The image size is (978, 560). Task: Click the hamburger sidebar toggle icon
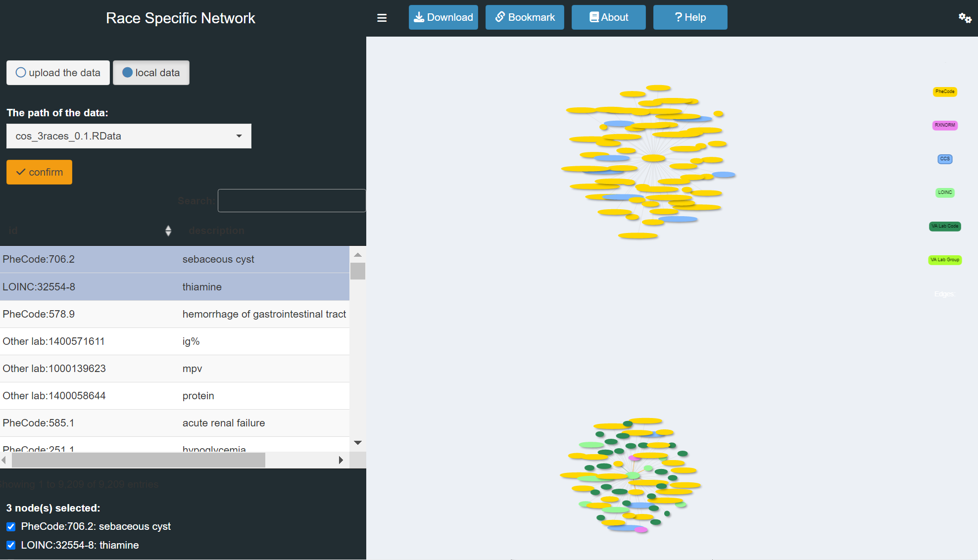(382, 18)
